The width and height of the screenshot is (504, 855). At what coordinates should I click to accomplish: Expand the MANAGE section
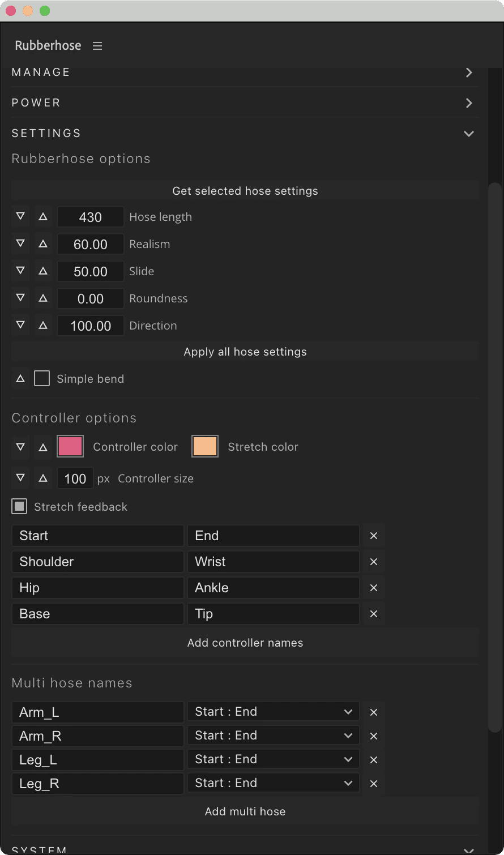[469, 72]
